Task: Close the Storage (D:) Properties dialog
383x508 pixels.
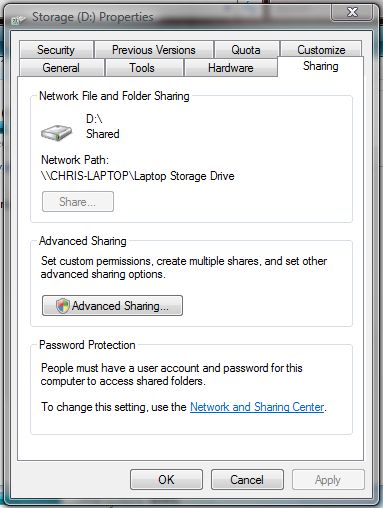Action: (352, 13)
